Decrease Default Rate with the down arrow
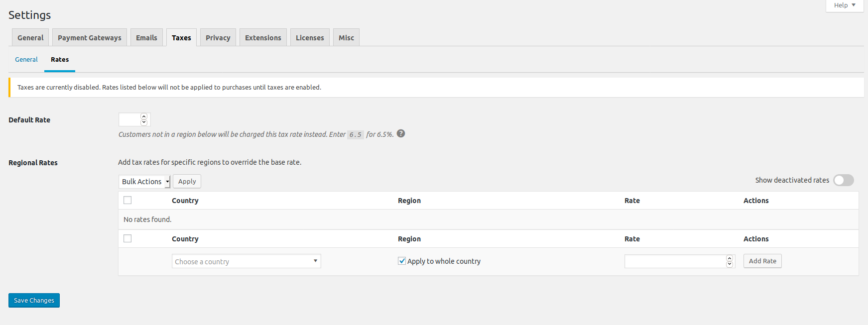The image size is (868, 325). (144, 122)
